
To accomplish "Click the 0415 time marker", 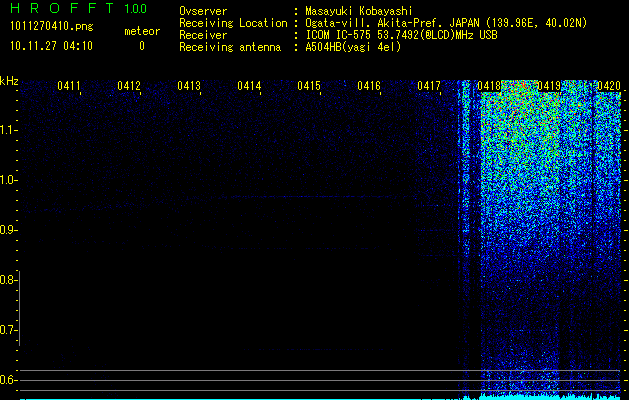I will tap(309, 85).
